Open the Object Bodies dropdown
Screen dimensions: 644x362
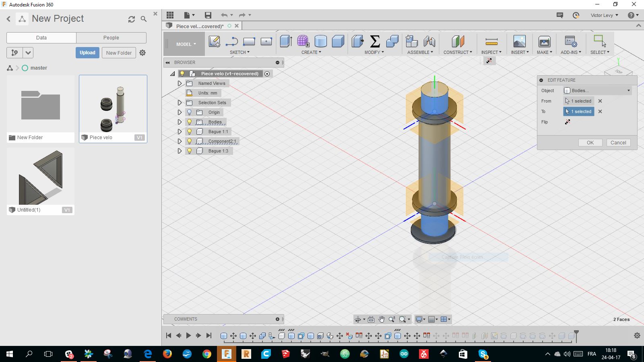[597, 90]
